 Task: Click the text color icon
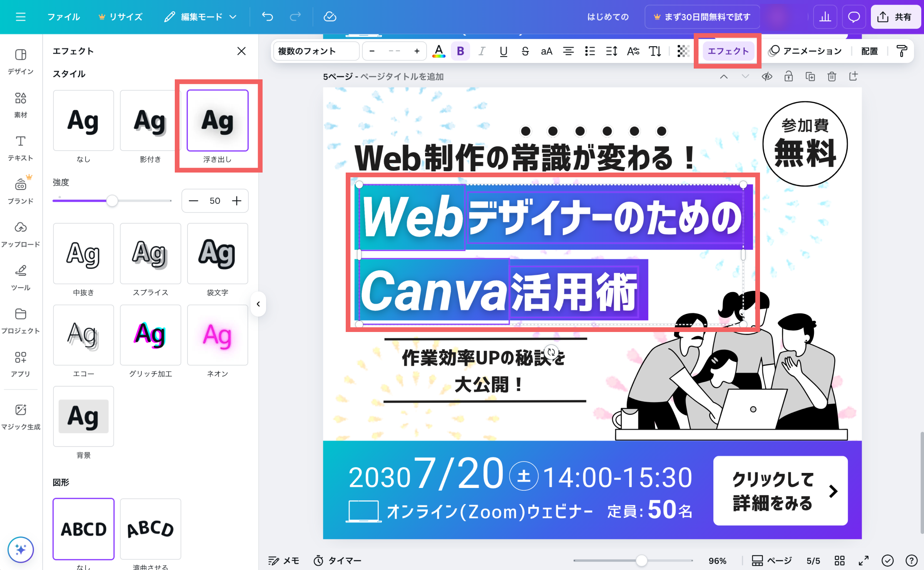439,51
